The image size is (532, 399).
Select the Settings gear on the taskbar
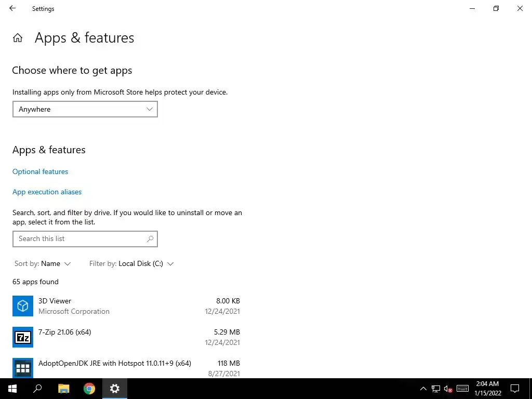[115, 389]
